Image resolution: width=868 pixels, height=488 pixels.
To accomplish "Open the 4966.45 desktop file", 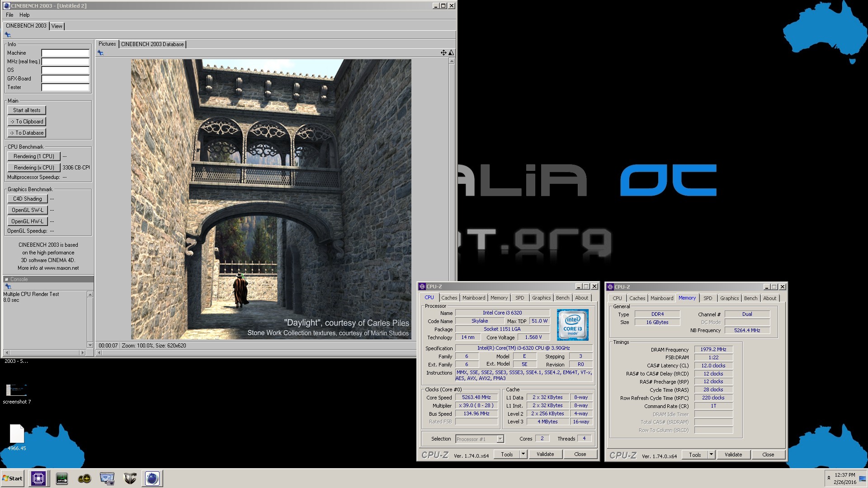I will click(x=17, y=437).
